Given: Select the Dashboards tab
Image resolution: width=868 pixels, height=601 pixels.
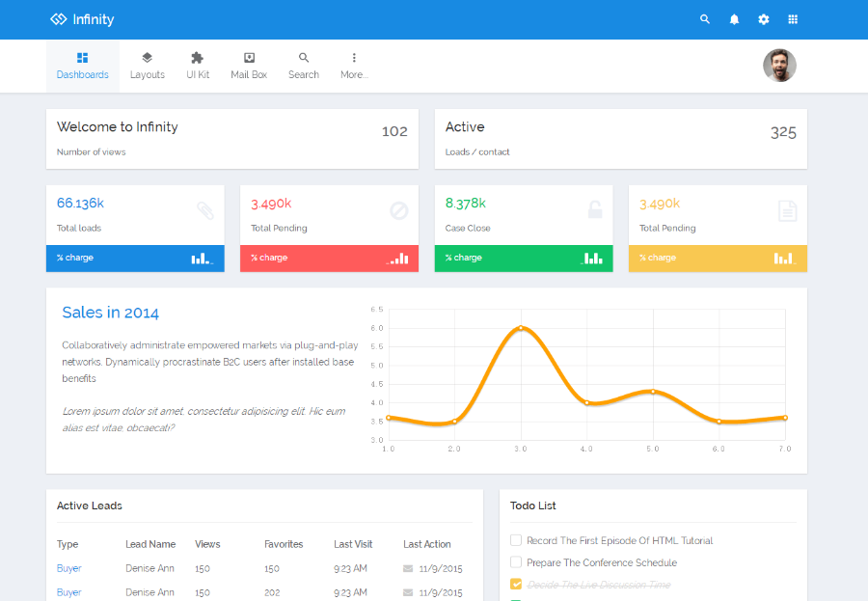Looking at the screenshot, I should (x=83, y=66).
